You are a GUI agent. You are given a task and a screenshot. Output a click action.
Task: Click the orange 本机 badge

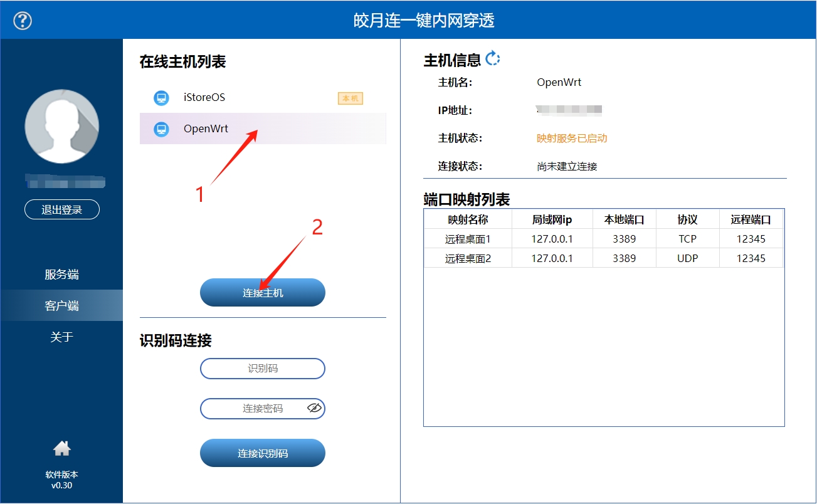(349, 98)
